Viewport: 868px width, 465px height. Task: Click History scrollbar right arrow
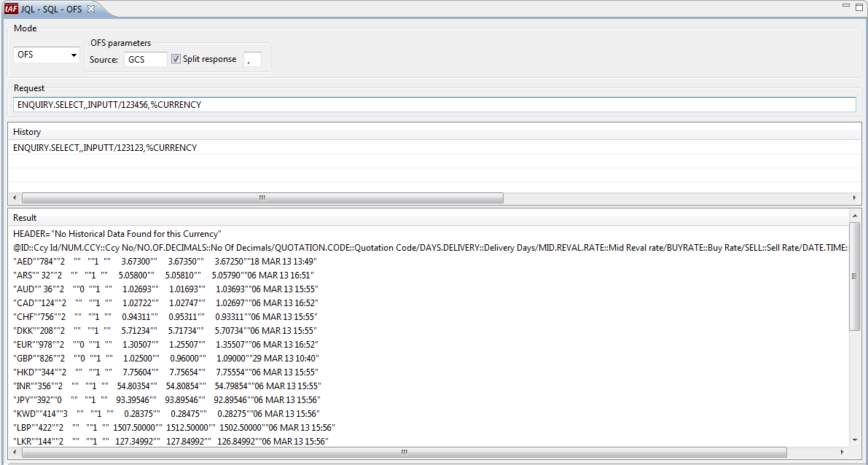[x=856, y=198]
